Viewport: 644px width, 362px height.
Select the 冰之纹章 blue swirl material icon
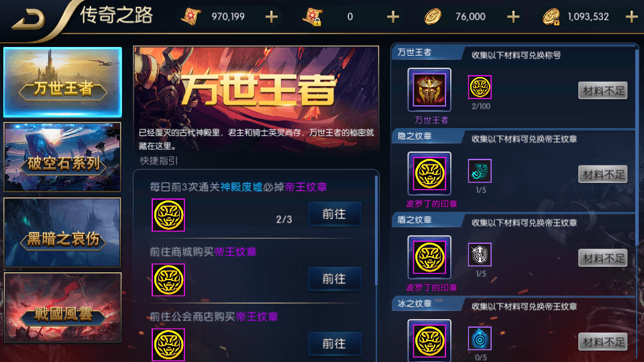tap(480, 338)
